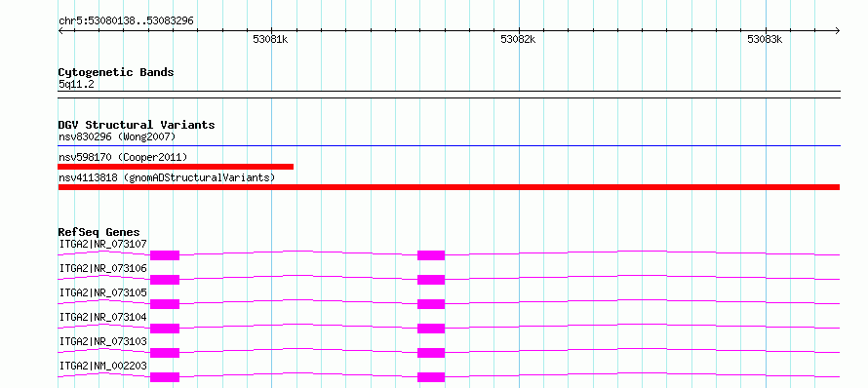The image size is (868, 388).
Task: Click the right arrowhead of the ruler
Action: [x=838, y=31]
